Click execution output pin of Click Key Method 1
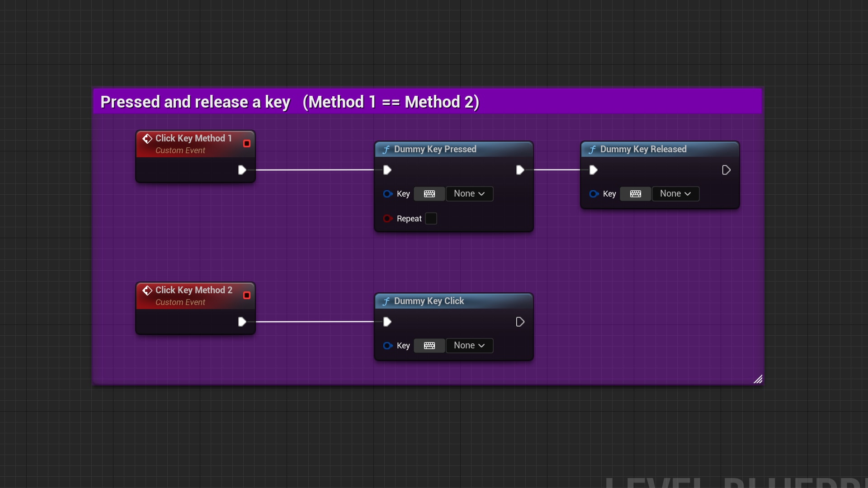Image resolution: width=868 pixels, height=488 pixels. click(x=242, y=169)
